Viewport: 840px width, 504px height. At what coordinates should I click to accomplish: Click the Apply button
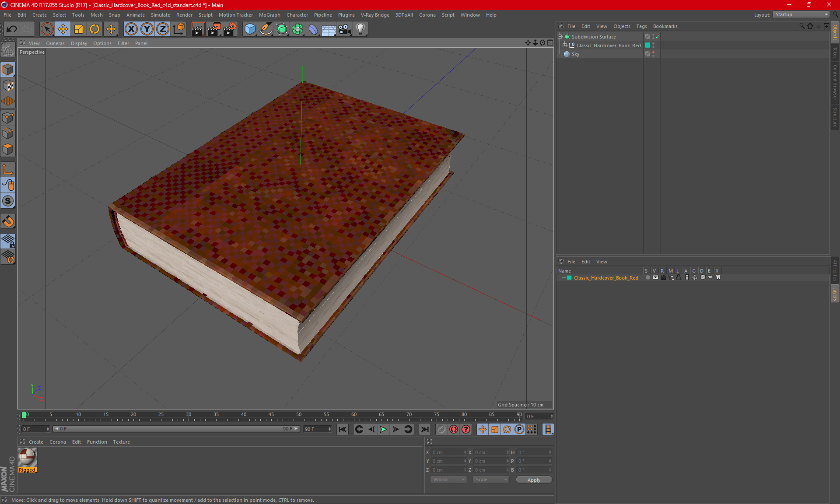534,480
